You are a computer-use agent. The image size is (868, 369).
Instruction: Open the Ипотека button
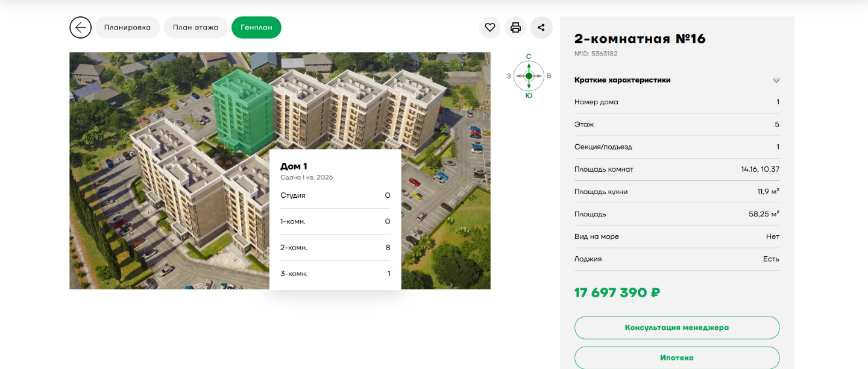[x=677, y=358]
